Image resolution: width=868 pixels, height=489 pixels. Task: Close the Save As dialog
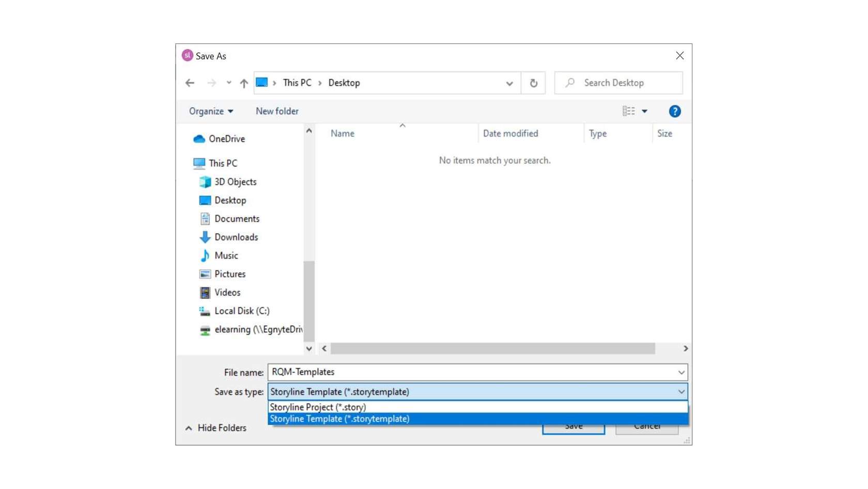coord(679,56)
